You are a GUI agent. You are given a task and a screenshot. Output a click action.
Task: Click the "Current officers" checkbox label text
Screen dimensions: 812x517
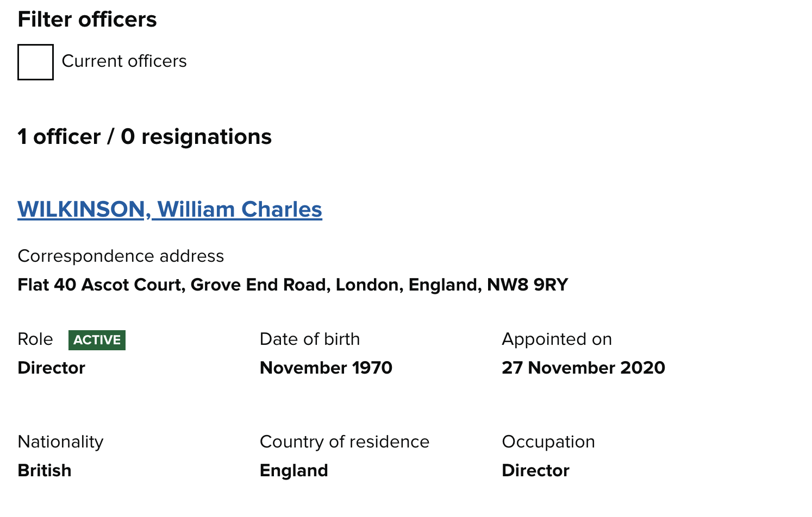124,61
